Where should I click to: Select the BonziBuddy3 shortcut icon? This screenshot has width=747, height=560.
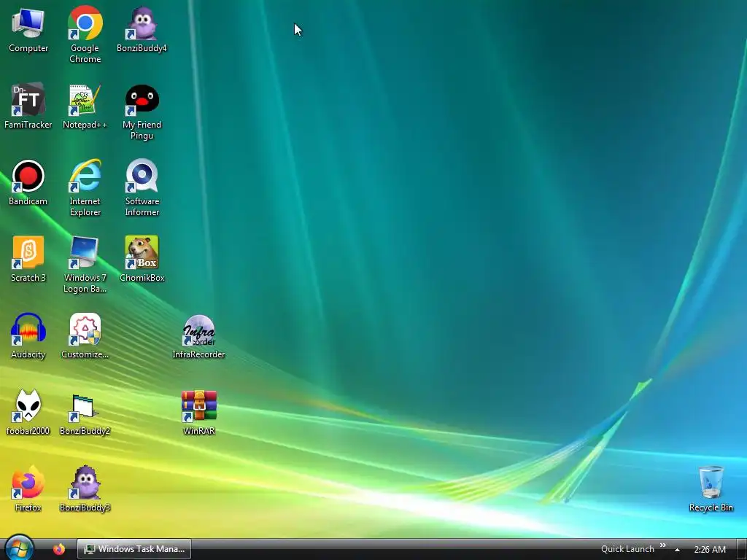(x=85, y=489)
